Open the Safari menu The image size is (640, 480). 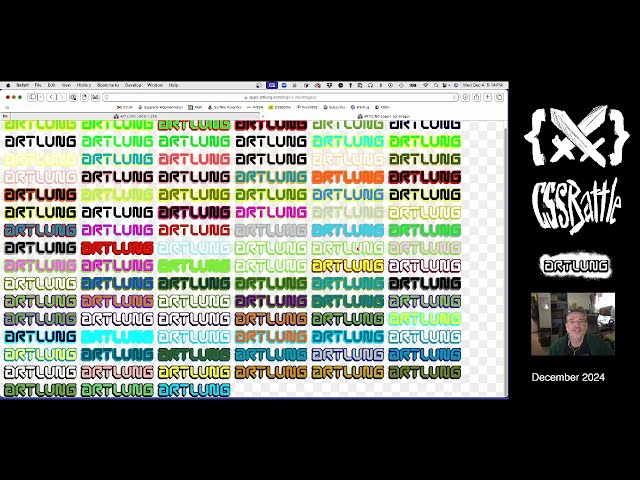[x=22, y=85]
